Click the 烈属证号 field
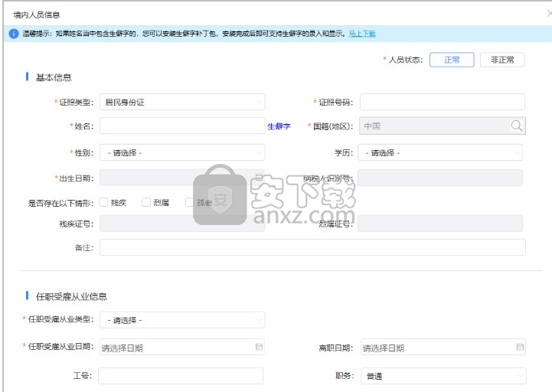The width and height of the screenshot is (552, 392). pos(440,224)
